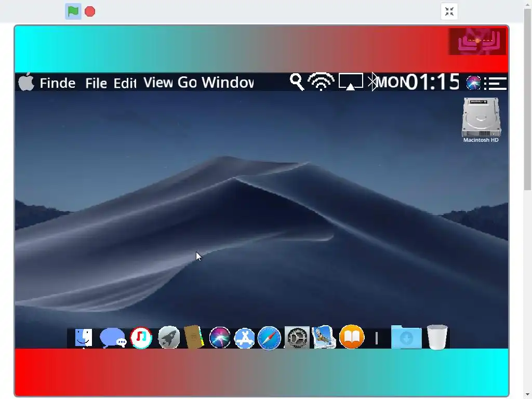Open the Downloads folder in dock
This screenshot has height=399, width=532.
(x=406, y=337)
